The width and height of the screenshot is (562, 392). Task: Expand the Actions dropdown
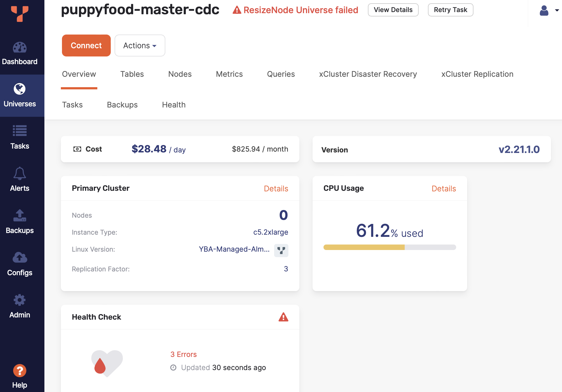point(140,46)
